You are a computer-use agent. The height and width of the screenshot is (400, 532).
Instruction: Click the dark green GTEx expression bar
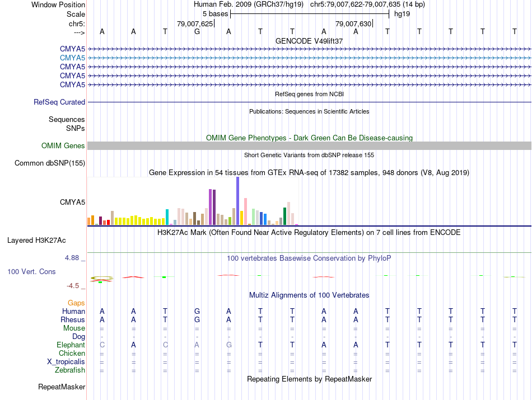click(x=284, y=217)
